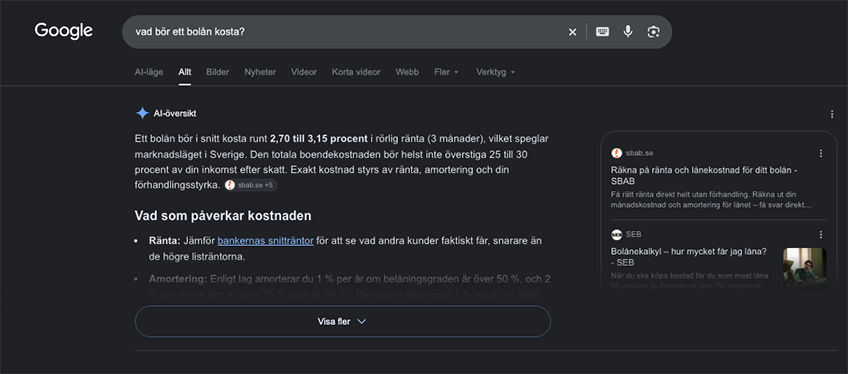Select the Allt tab
The width and height of the screenshot is (848, 374).
click(185, 72)
